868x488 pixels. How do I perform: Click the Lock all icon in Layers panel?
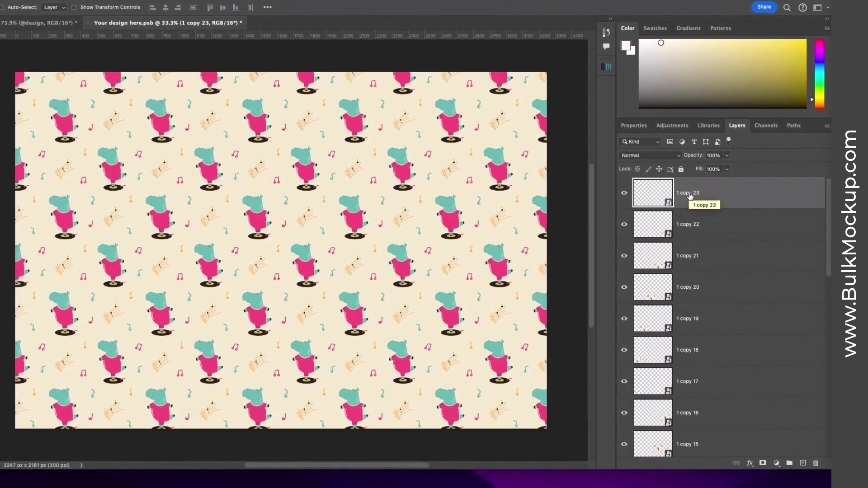click(x=681, y=169)
